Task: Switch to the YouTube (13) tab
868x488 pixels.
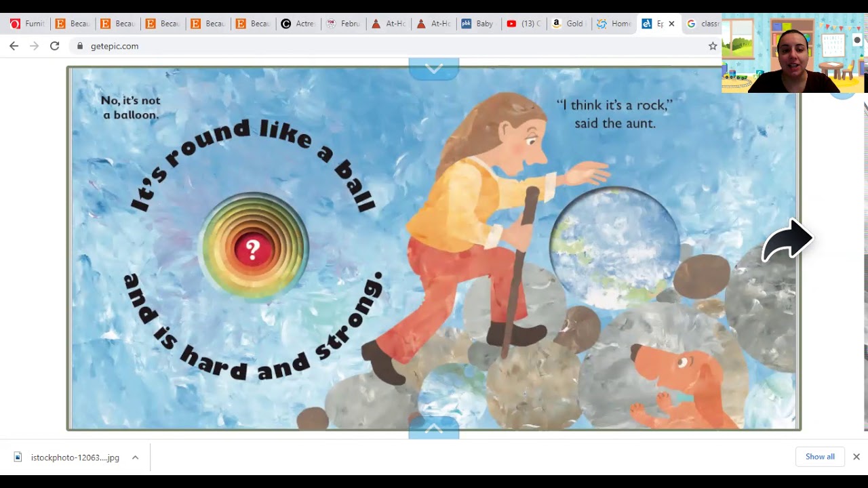Action: [524, 24]
